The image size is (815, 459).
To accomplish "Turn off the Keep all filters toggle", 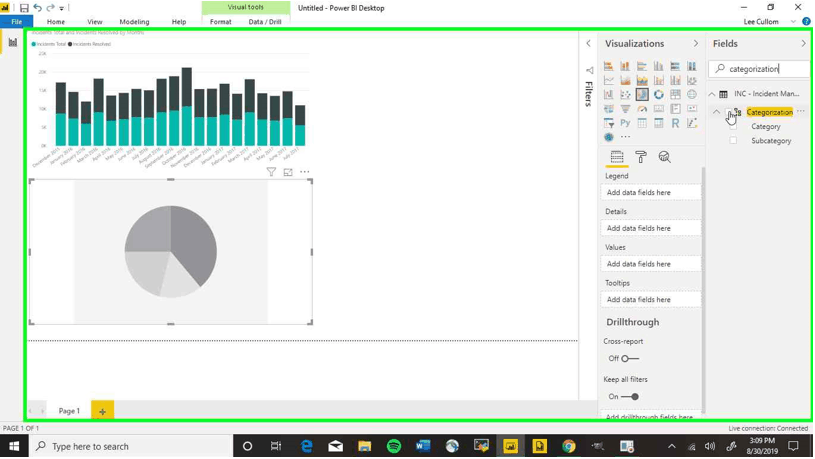I will point(630,397).
